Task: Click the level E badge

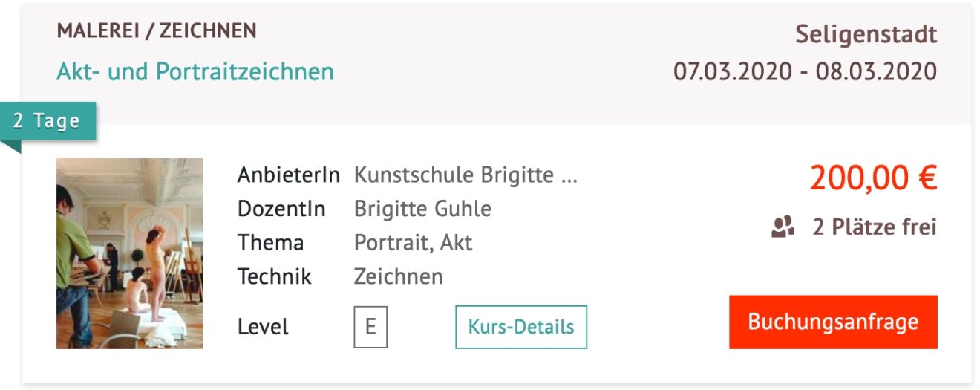Action: [x=370, y=327]
